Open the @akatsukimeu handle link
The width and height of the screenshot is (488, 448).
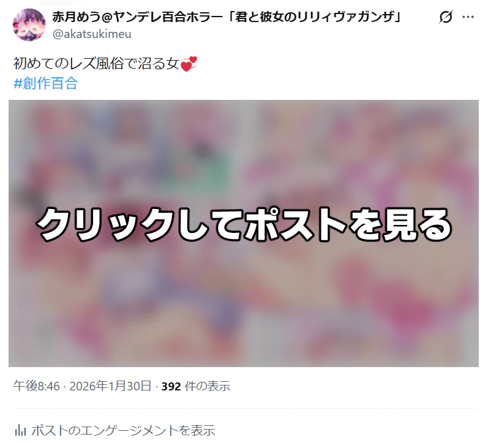coord(92,34)
